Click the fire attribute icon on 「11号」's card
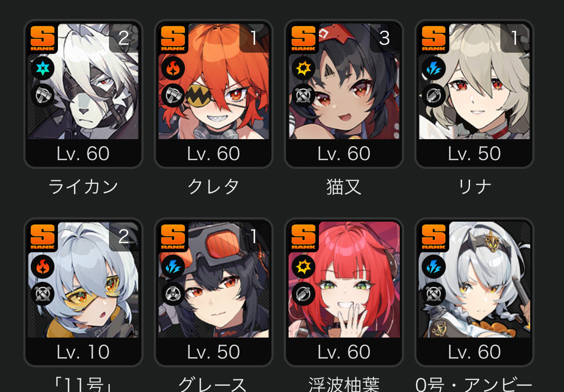Viewport: 564px width, 392px height. (x=43, y=267)
